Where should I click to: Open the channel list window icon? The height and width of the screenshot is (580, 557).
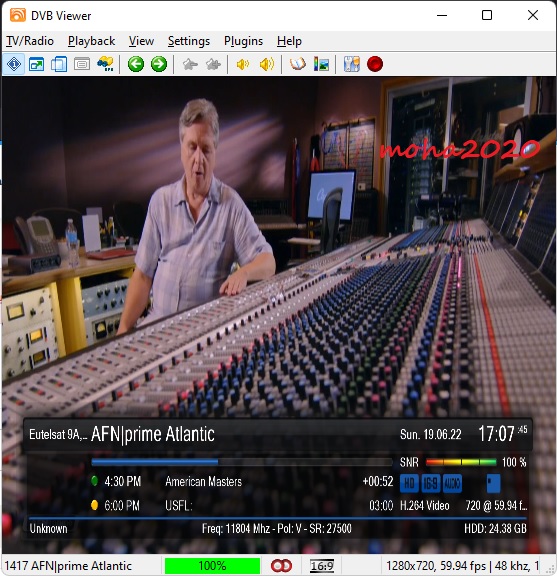59,64
